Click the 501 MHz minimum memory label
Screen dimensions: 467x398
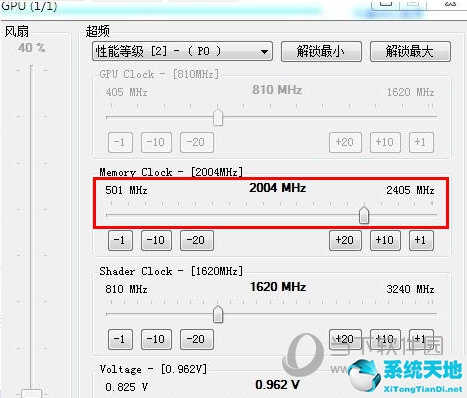coord(126,190)
